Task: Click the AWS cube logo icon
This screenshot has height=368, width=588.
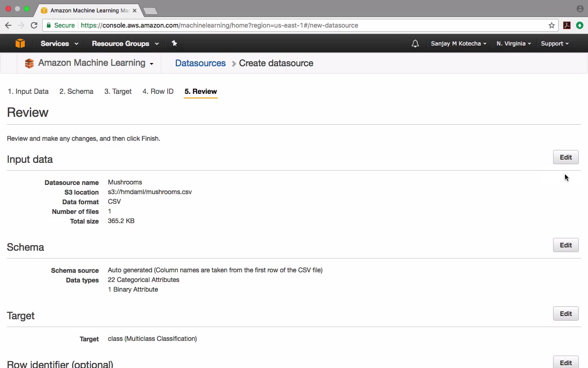Action: point(20,43)
